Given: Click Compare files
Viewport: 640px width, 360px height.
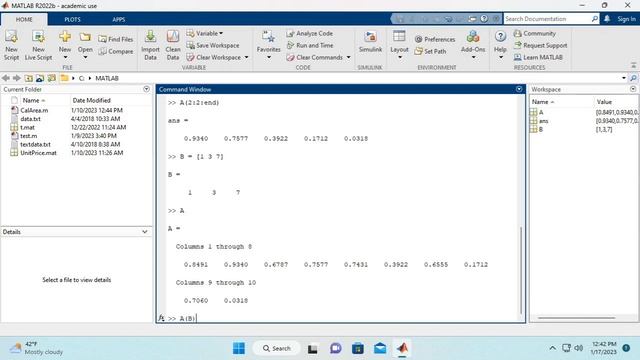Looking at the screenshot, I should [116, 51].
